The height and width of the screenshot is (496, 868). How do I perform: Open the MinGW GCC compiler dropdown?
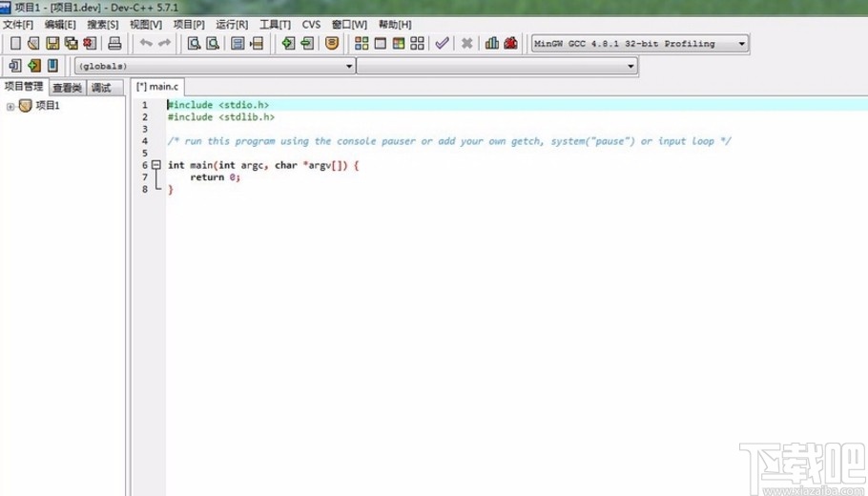point(742,44)
